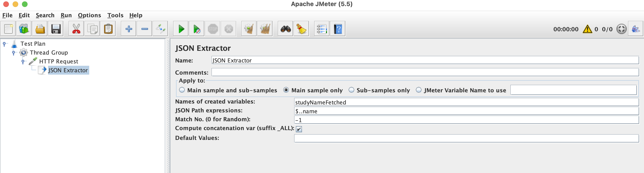
Task: Uncheck Compute concatenation var checkbox
Action: [x=299, y=129]
